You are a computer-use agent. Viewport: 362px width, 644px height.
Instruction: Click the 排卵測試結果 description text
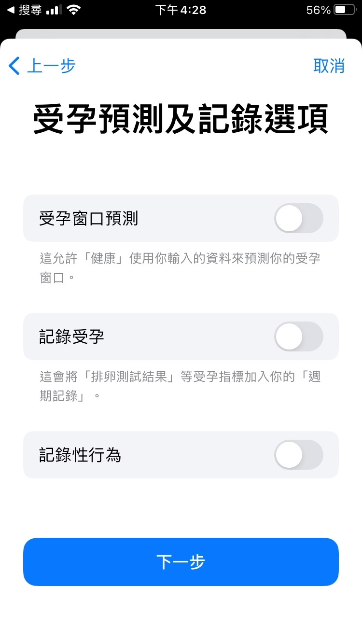point(180,386)
